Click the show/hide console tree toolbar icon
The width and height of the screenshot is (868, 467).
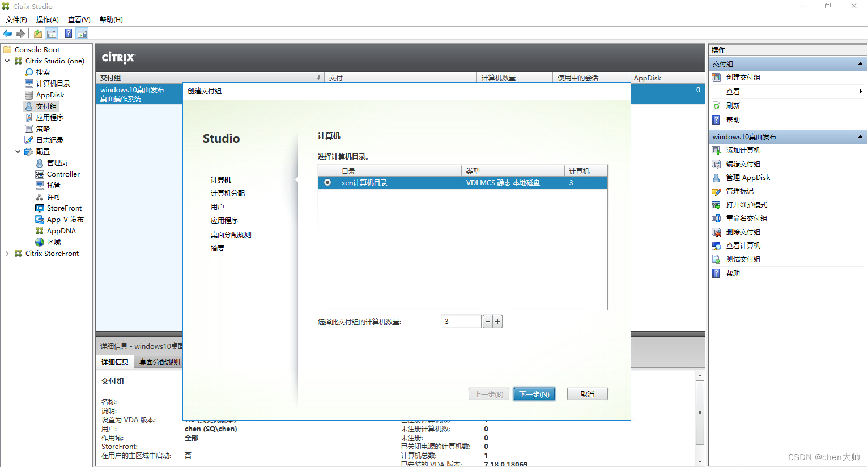pyautogui.click(x=52, y=33)
